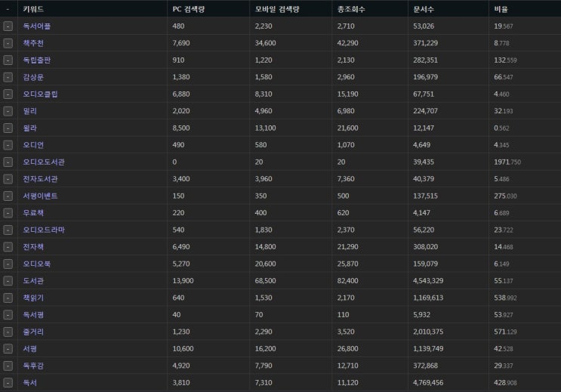Screen dimensions: 561x392
Task: Select the 34,600 mobile search cell
Action: [265, 43]
